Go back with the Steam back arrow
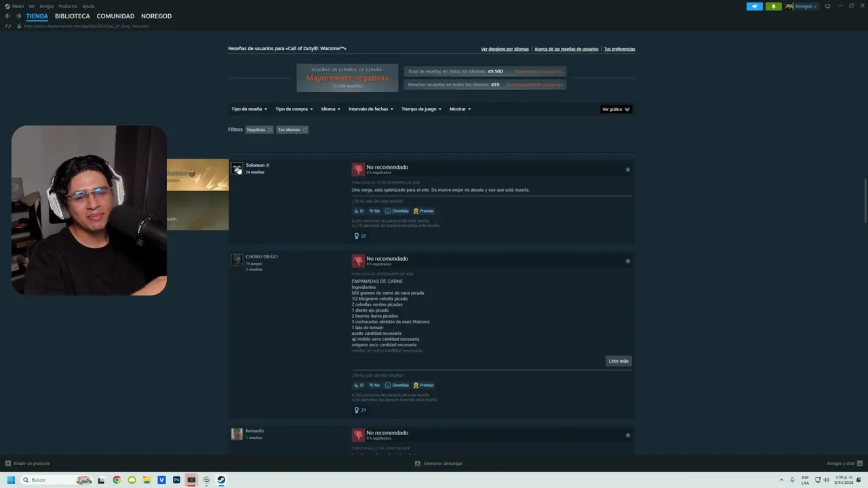This screenshot has height=488, width=868. point(8,16)
